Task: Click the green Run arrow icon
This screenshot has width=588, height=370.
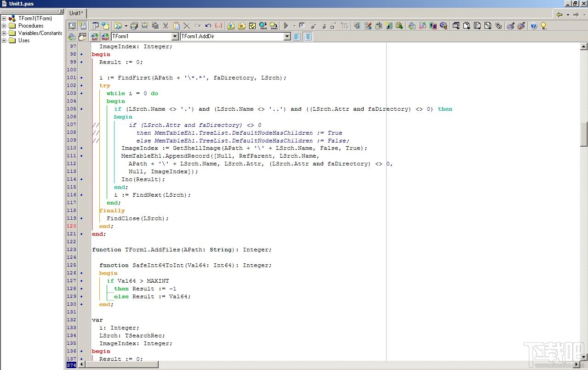Action: pyautogui.click(x=286, y=26)
